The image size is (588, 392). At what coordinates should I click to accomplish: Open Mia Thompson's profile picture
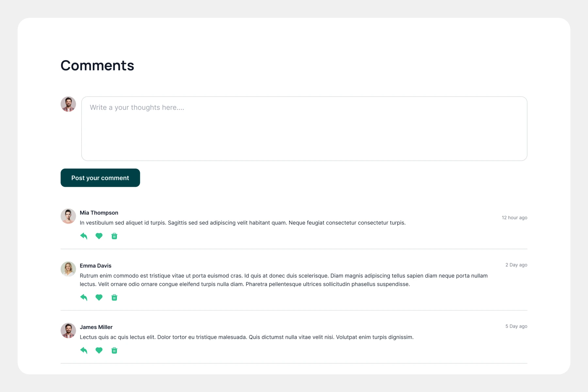pyautogui.click(x=68, y=216)
